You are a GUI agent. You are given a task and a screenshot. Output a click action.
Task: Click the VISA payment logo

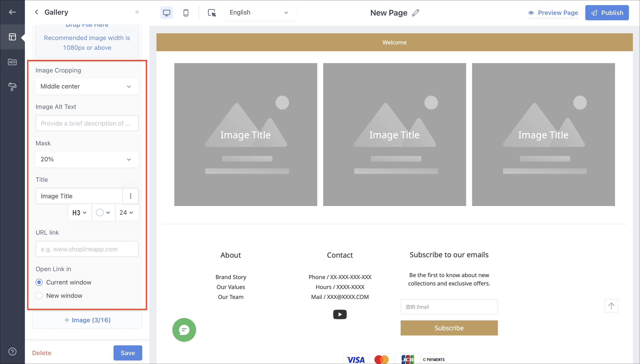coord(356,359)
